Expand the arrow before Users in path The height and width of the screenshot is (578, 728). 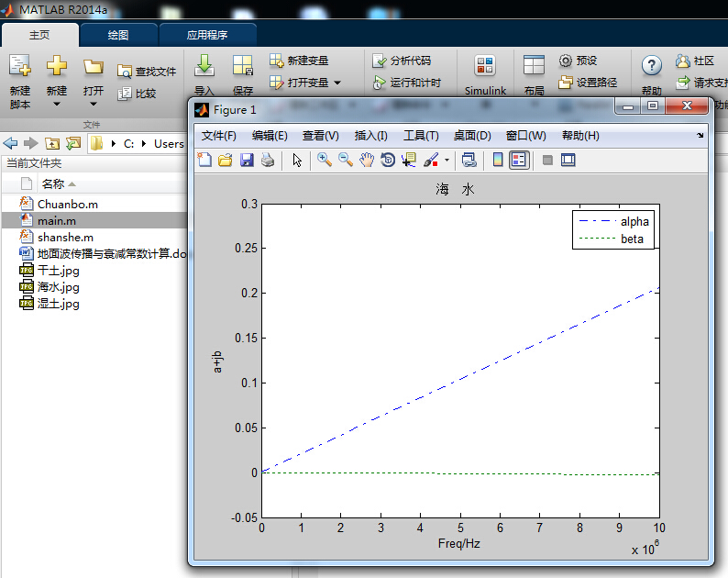click(144, 144)
